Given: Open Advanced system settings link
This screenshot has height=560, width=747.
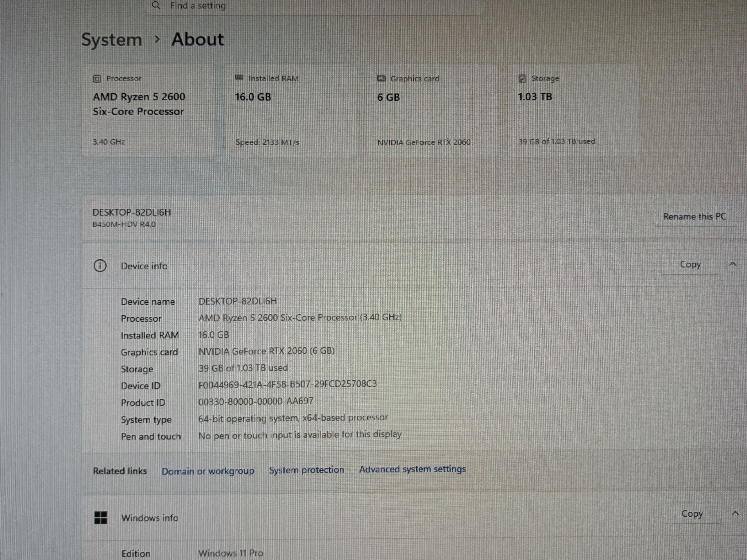Looking at the screenshot, I should pyautogui.click(x=413, y=469).
